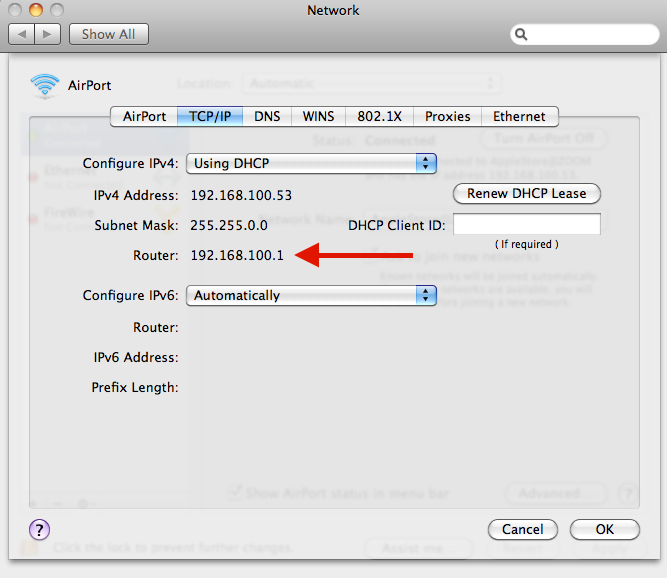The image size is (667, 578).
Task: Click the DHCP Client ID field
Action: tap(527, 224)
